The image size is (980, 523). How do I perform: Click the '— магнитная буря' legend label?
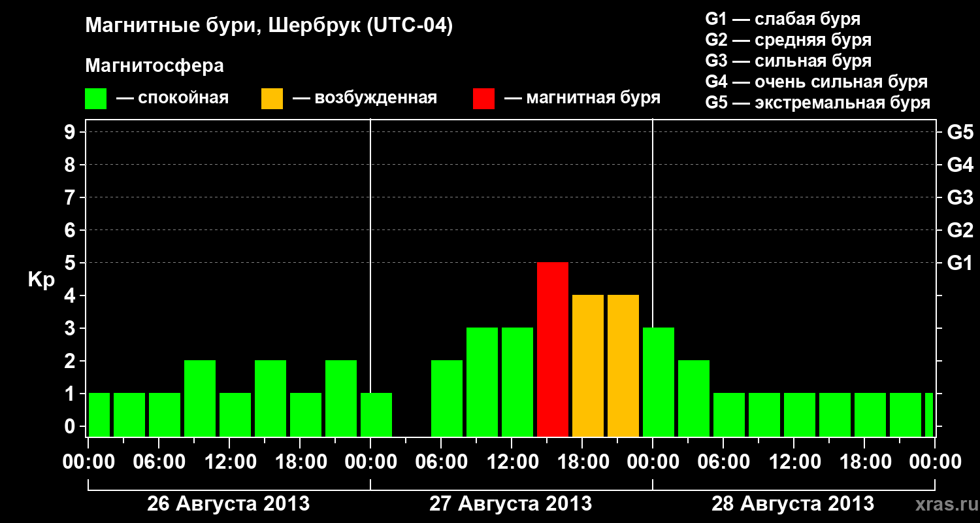(x=582, y=99)
